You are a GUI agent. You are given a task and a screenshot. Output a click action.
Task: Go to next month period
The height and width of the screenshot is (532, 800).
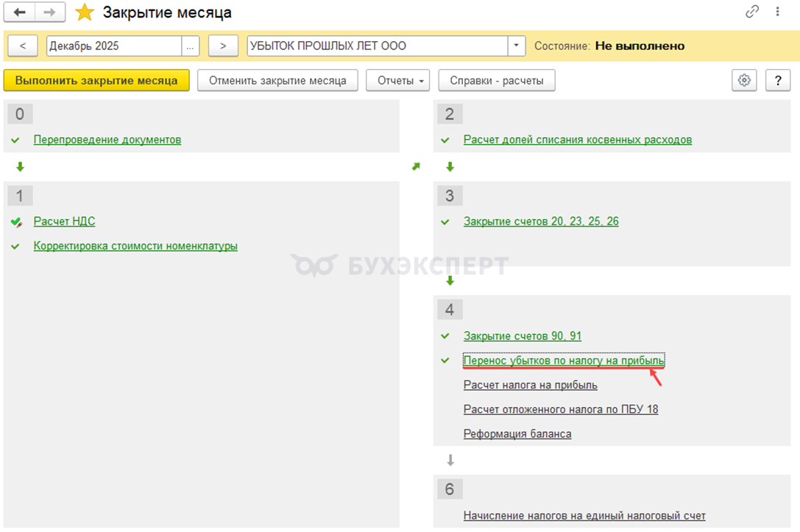[x=223, y=46]
